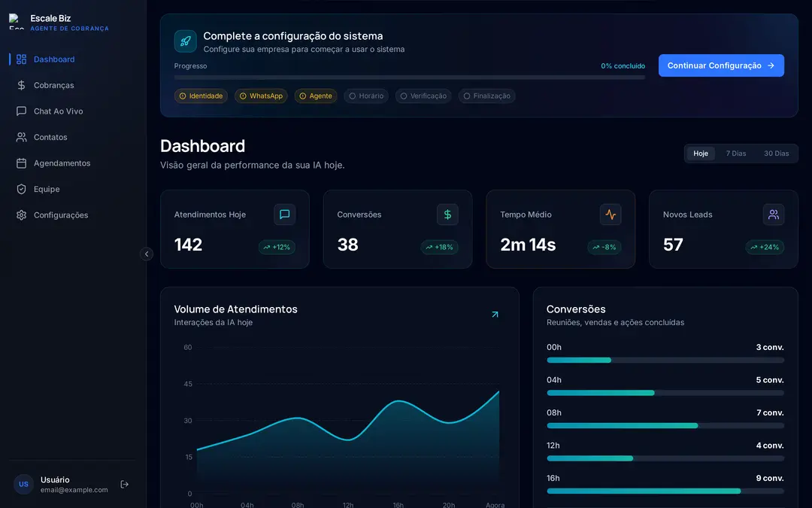Click the Chat Ao Vivo speech bubble icon

tap(21, 111)
